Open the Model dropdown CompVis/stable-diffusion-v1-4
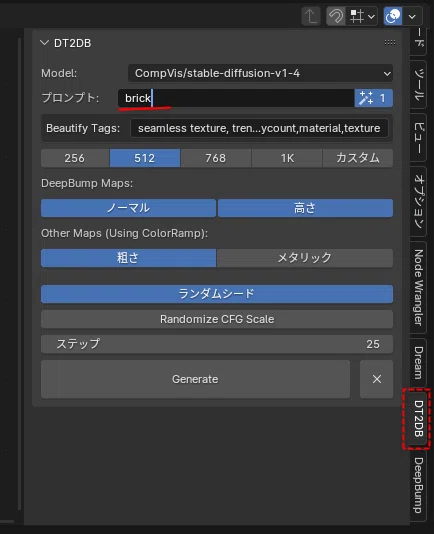Screen dimensions: 434x534 260,73
